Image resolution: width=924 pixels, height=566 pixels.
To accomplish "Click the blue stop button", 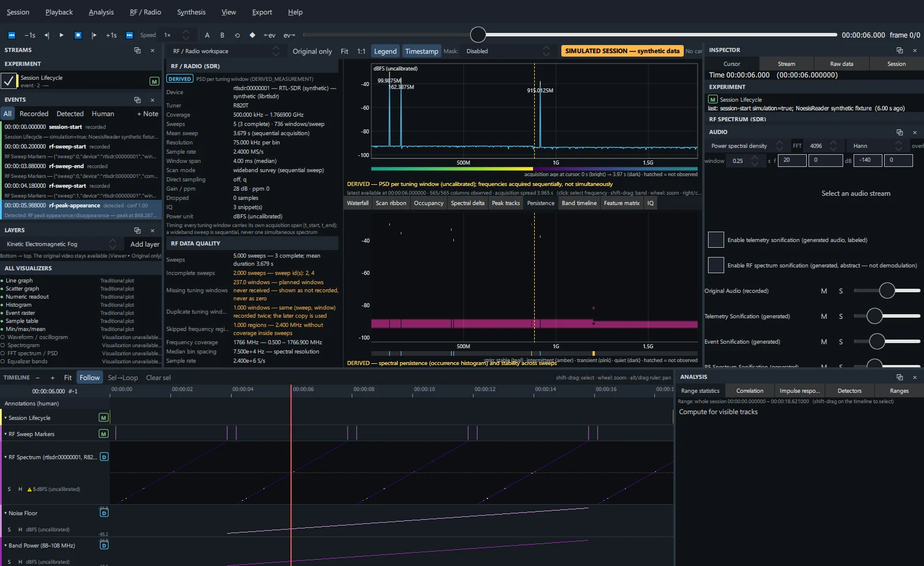I will [x=78, y=35].
